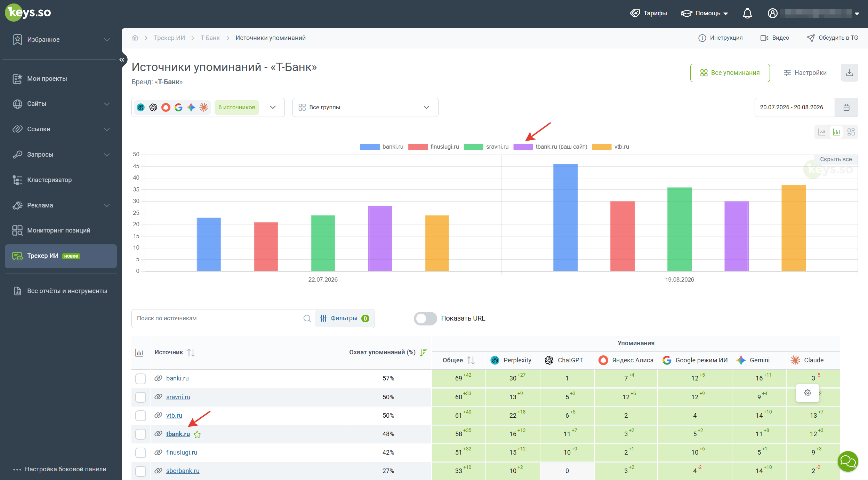Image resolution: width=868 pixels, height=480 pixels.
Task: Check the tbank.ru row checkbox
Action: pyautogui.click(x=140, y=434)
